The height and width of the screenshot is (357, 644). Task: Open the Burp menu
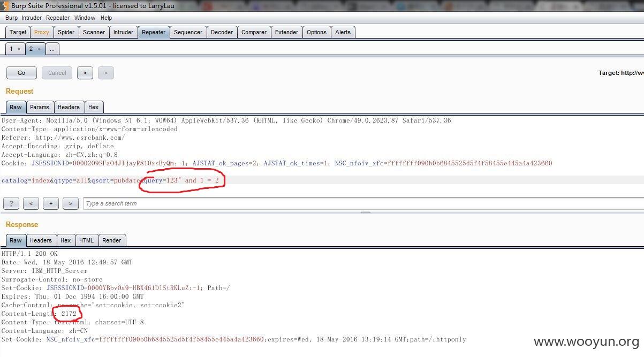(11, 18)
